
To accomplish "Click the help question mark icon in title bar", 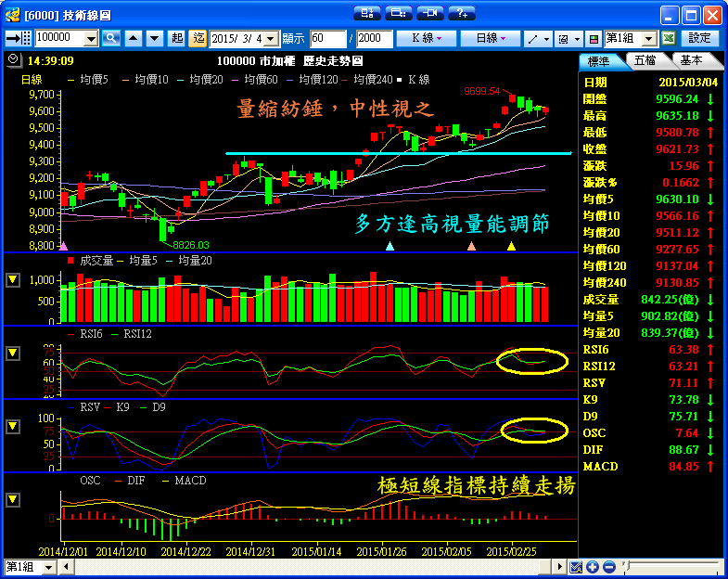I will 461,13.
